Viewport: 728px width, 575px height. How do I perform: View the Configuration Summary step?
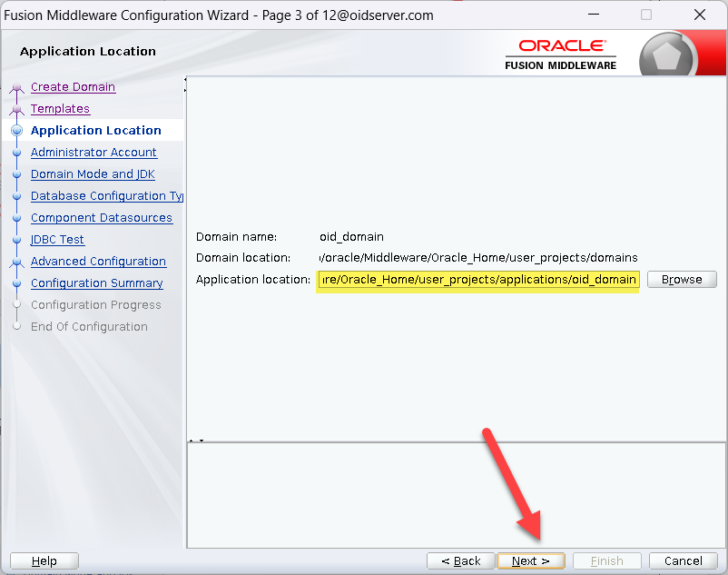[96, 283]
